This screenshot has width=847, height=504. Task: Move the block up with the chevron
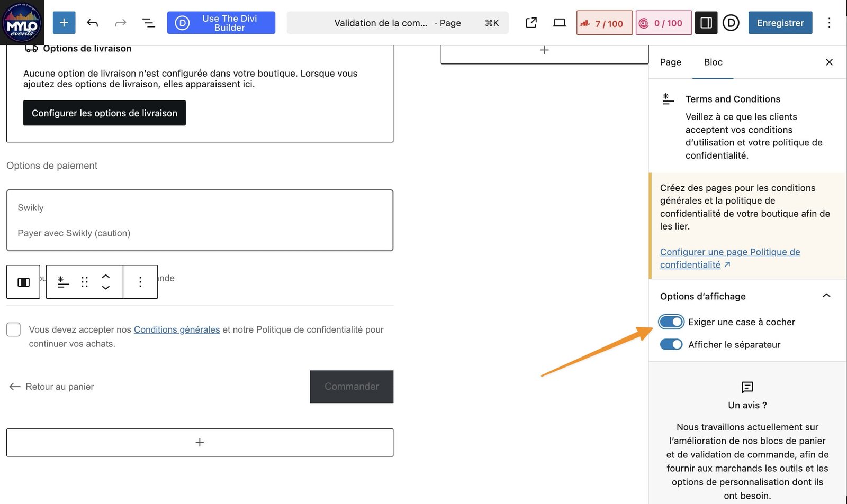pyautogui.click(x=106, y=276)
